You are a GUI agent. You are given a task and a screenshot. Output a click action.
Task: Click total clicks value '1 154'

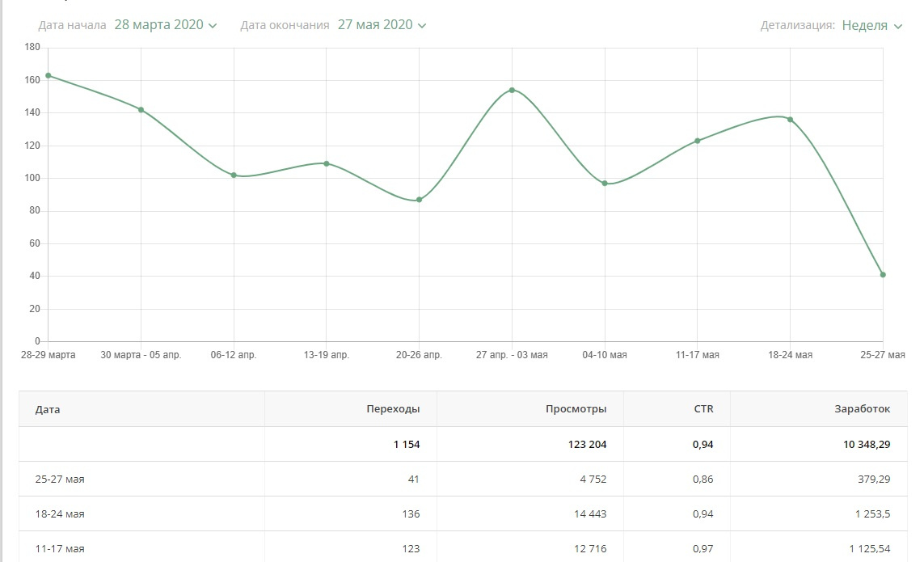click(407, 445)
